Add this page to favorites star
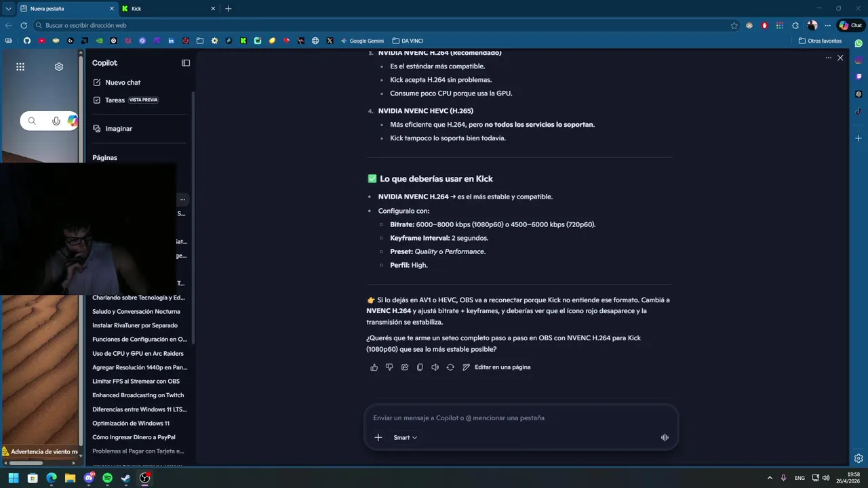This screenshot has width=868, height=488. 734,25
